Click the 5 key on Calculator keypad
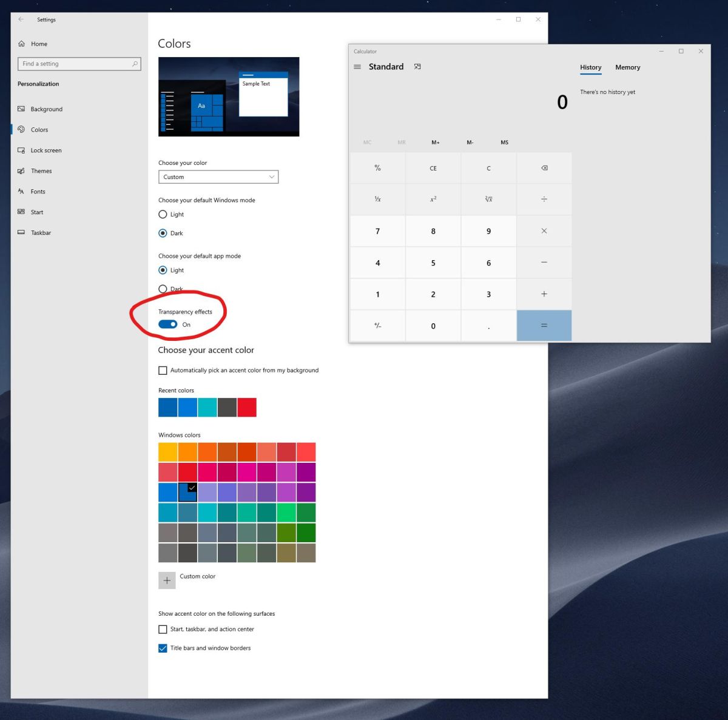 coord(433,263)
